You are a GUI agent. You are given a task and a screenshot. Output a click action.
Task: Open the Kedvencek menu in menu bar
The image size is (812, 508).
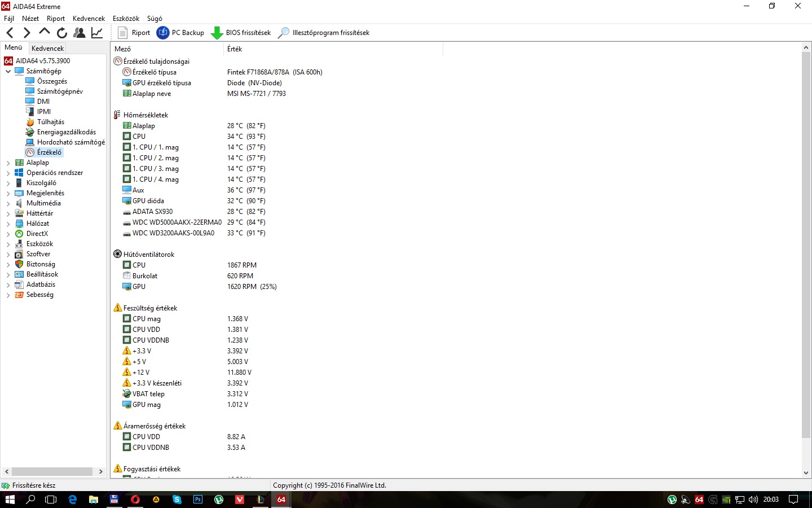coord(89,19)
